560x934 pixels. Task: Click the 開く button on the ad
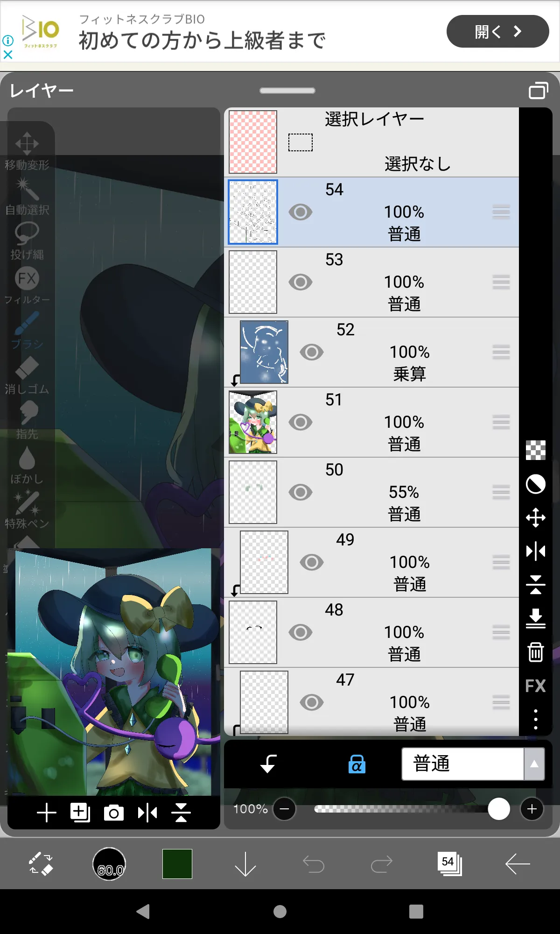pos(497,31)
